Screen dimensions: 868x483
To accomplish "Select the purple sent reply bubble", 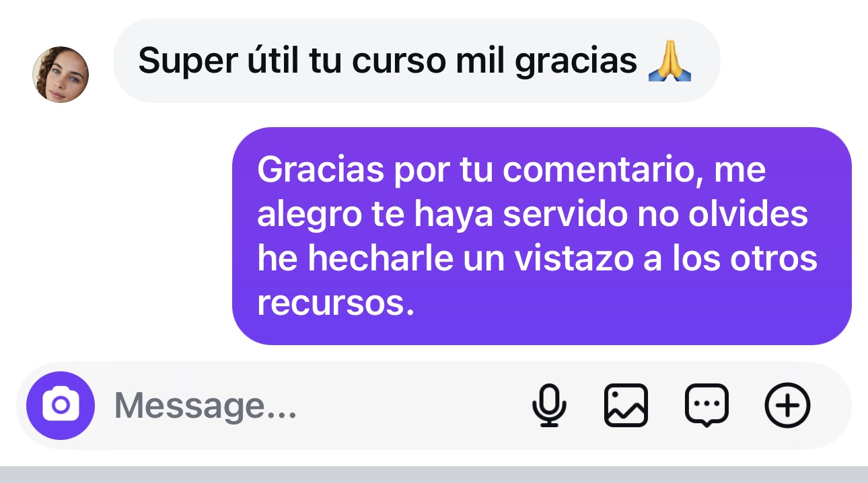I will click(x=542, y=236).
